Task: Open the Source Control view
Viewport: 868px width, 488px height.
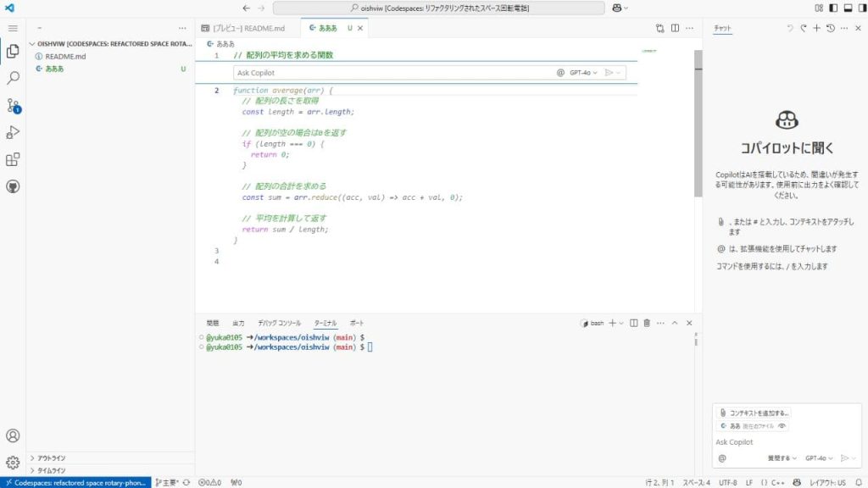Action: [13, 105]
